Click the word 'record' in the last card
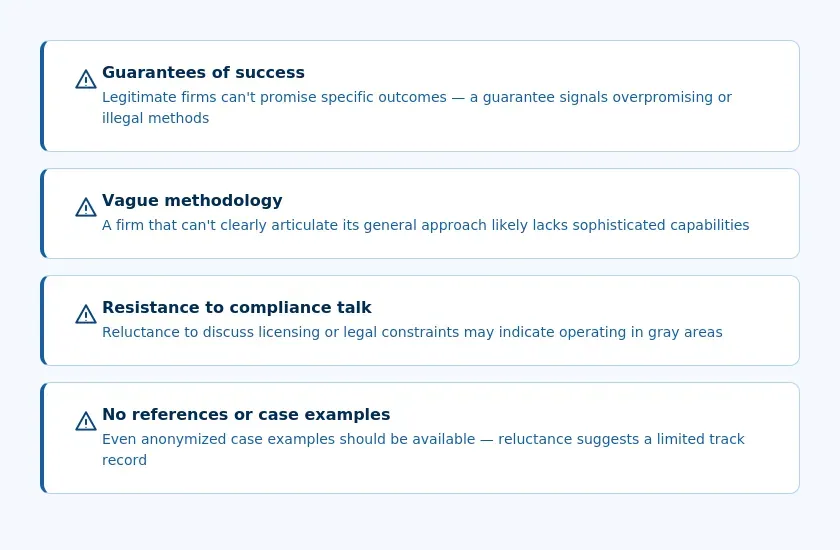Screen dimensions: 840x550 pyautogui.click(x=124, y=461)
